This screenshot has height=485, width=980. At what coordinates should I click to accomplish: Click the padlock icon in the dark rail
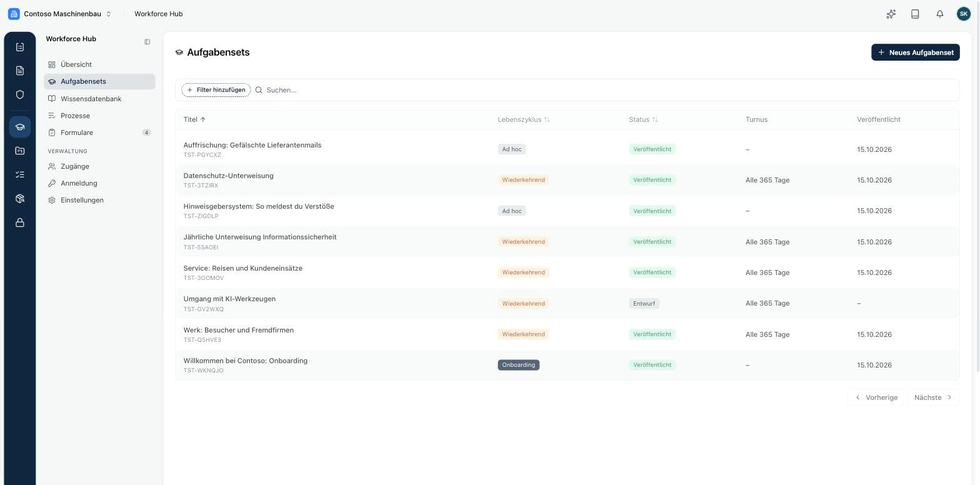(19, 222)
